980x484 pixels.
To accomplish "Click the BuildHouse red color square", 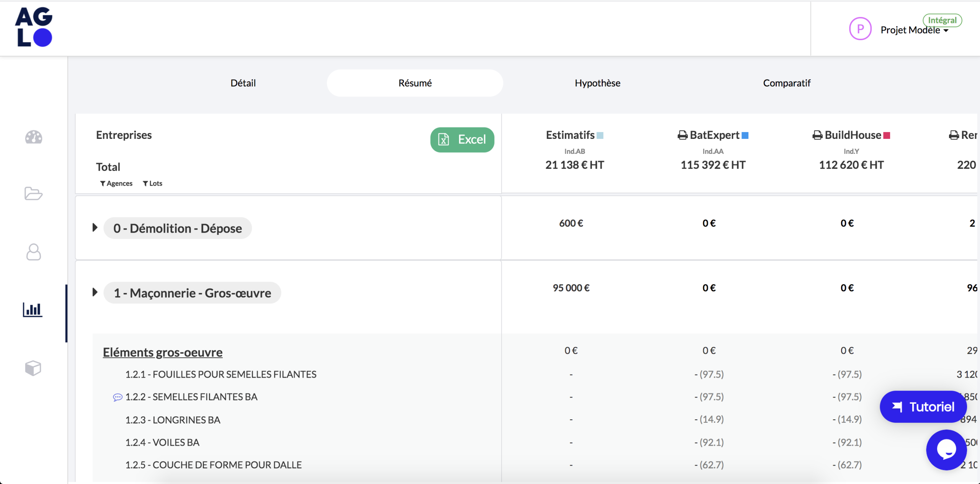I will coord(887,135).
